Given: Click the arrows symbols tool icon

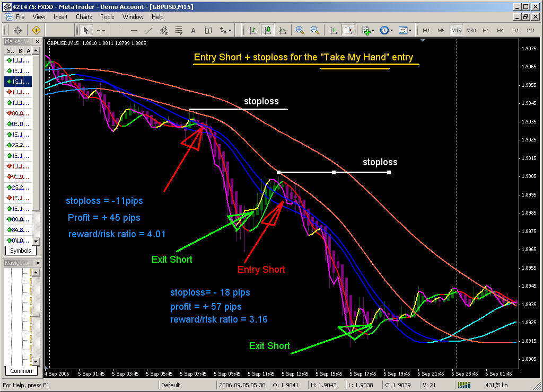Looking at the screenshot, I should (x=223, y=30).
